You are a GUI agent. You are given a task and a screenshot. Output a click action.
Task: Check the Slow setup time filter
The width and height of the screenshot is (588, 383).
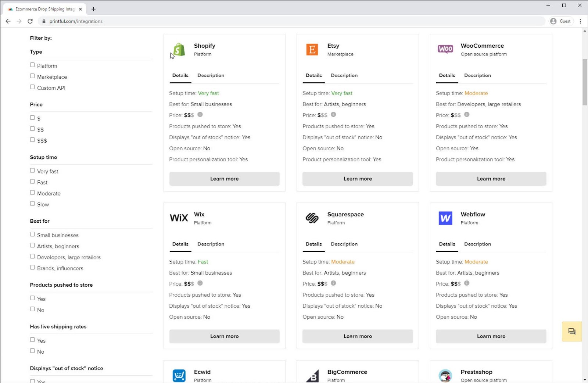(32, 204)
